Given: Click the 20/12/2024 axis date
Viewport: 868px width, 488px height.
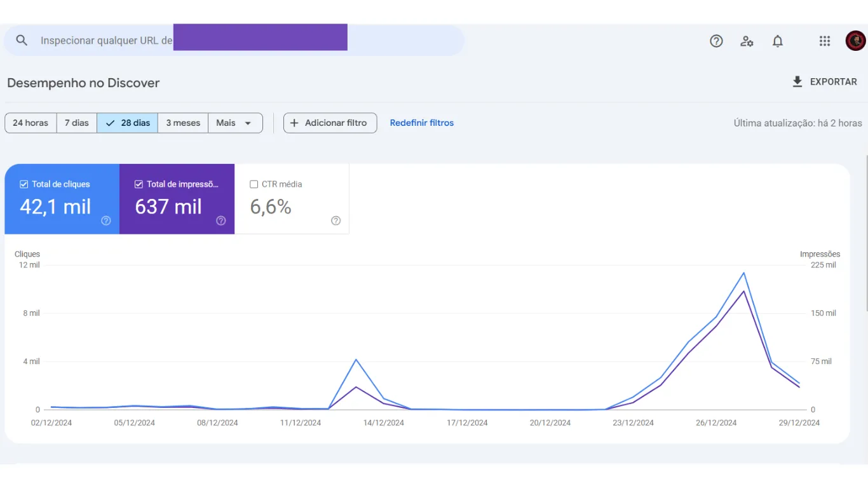Looking at the screenshot, I should [550, 423].
